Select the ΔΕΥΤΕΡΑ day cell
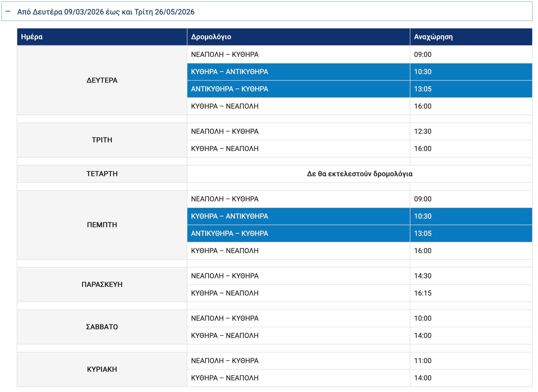Viewport: 538px width, 392px height. 102,80
